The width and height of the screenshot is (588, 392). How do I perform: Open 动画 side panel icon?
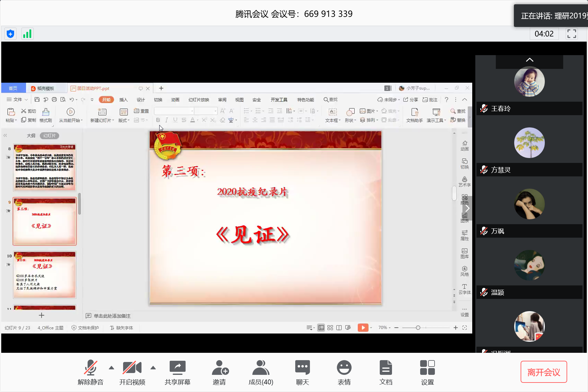(x=465, y=145)
